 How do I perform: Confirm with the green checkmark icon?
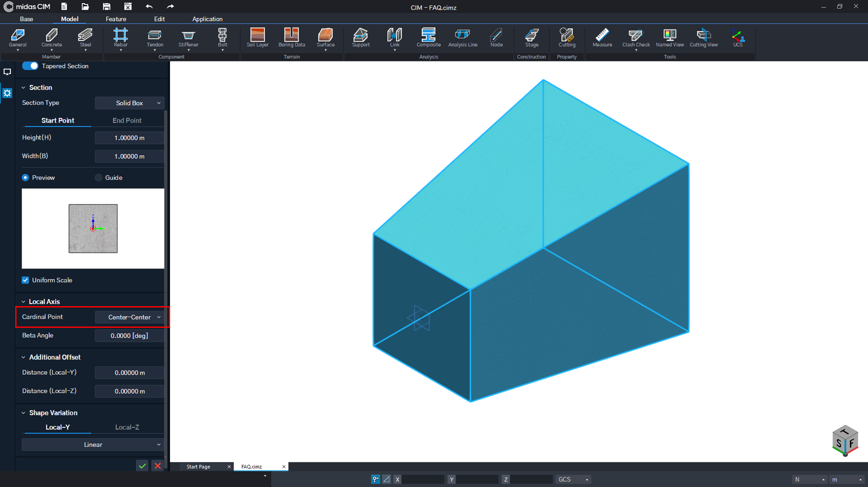click(x=142, y=466)
